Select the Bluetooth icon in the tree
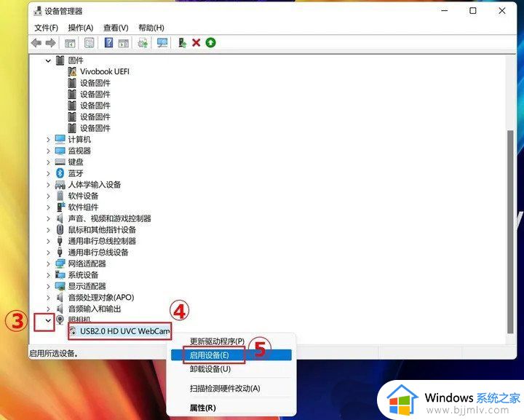Viewport: 524px width, 420px height. (60, 173)
